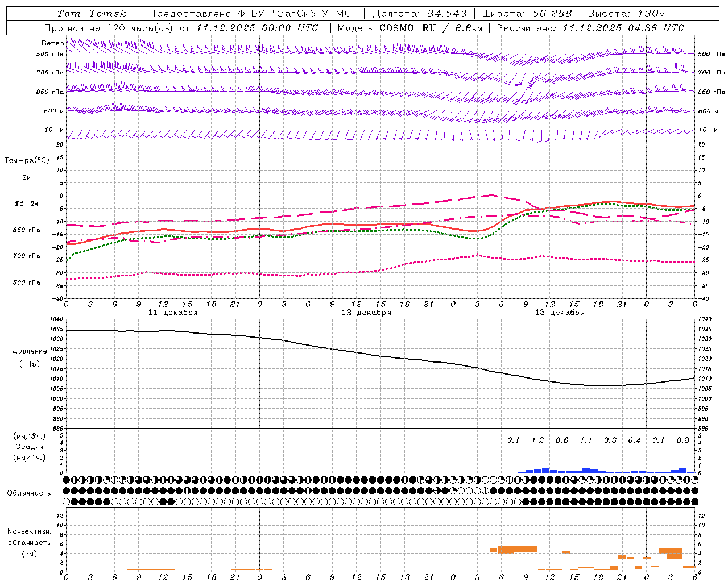
Task: Click the 0.3 precipitation amount value
Action: click(x=610, y=440)
